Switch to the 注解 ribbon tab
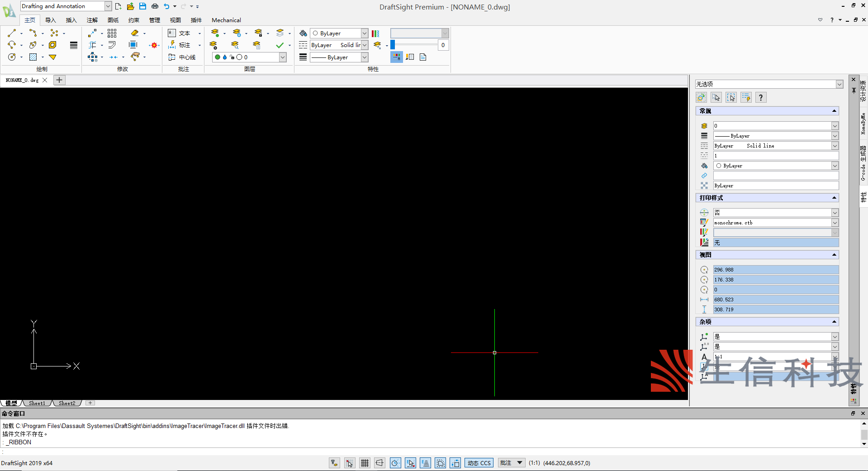Viewport: 868px width, 471px height. (92, 20)
